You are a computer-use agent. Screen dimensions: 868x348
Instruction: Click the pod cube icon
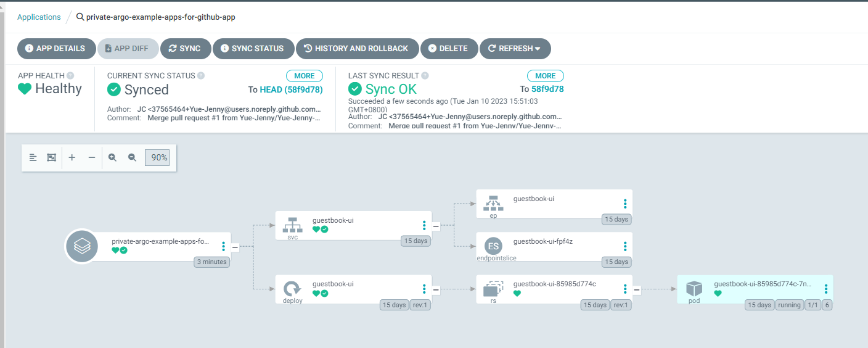tap(694, 288)
